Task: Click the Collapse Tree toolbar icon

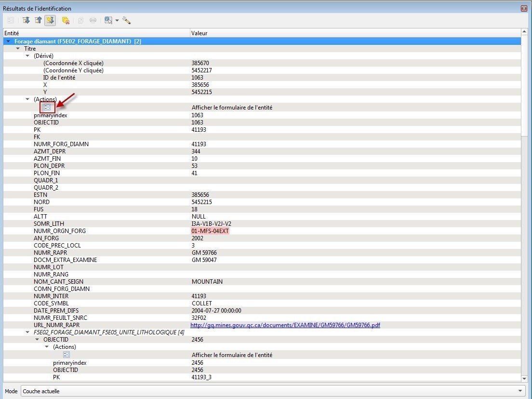Action: click(39, 20)
